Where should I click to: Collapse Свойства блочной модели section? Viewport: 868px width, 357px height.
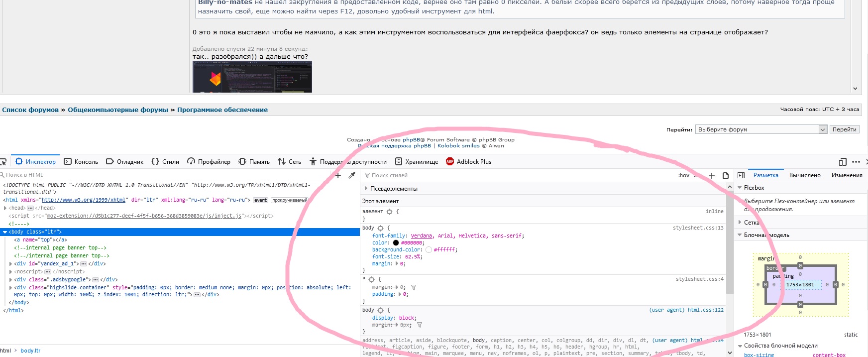tap(740, 346)
